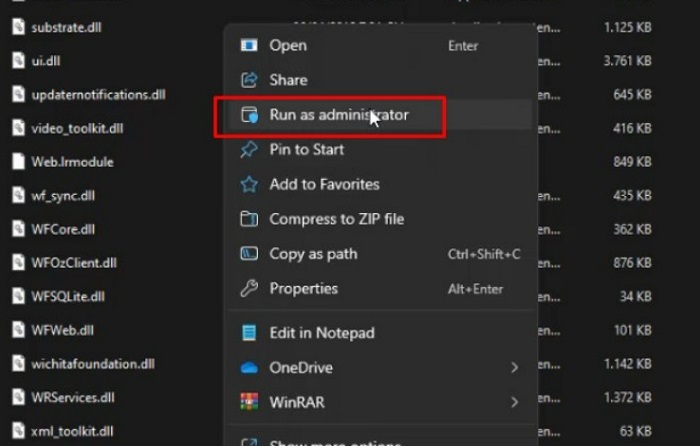
Task: Click the wichitafoundation.dll file
Action: pyautogui.click(x=93, y=364)
